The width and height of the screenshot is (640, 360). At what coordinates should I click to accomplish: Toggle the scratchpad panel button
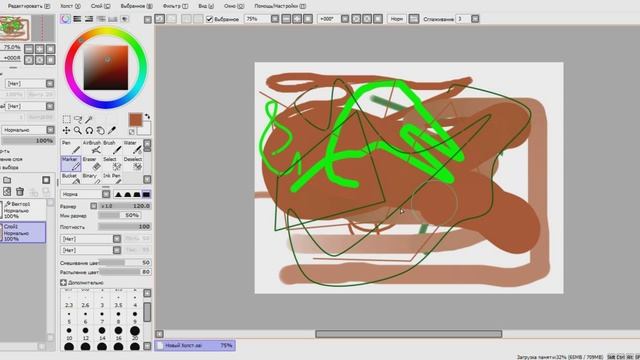(x=124, y=19)
